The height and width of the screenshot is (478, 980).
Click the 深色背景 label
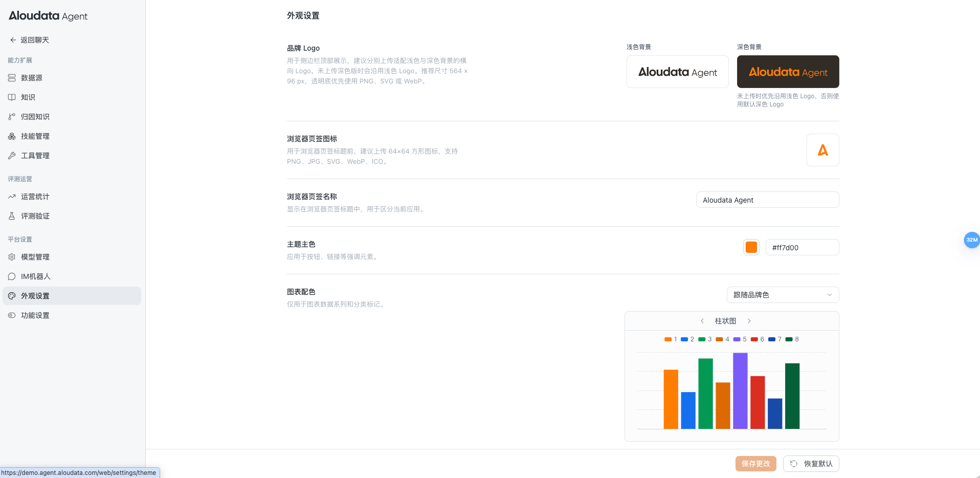point(749,47)
